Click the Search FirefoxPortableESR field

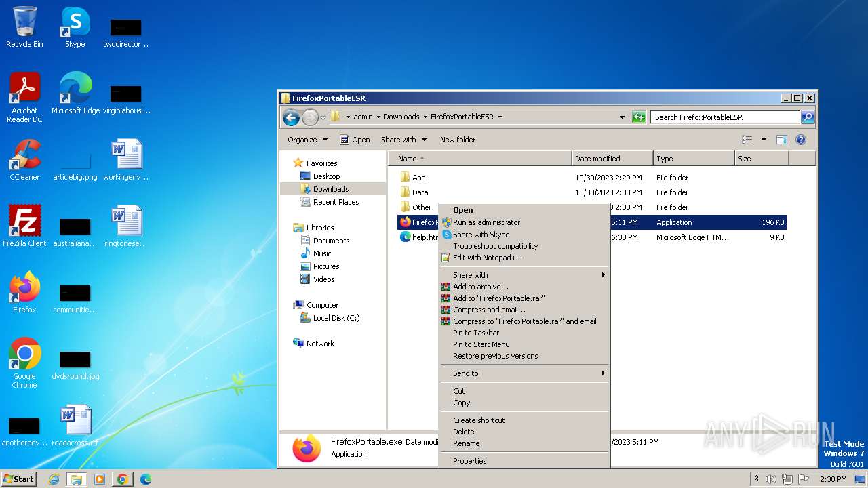pos(725,117)
